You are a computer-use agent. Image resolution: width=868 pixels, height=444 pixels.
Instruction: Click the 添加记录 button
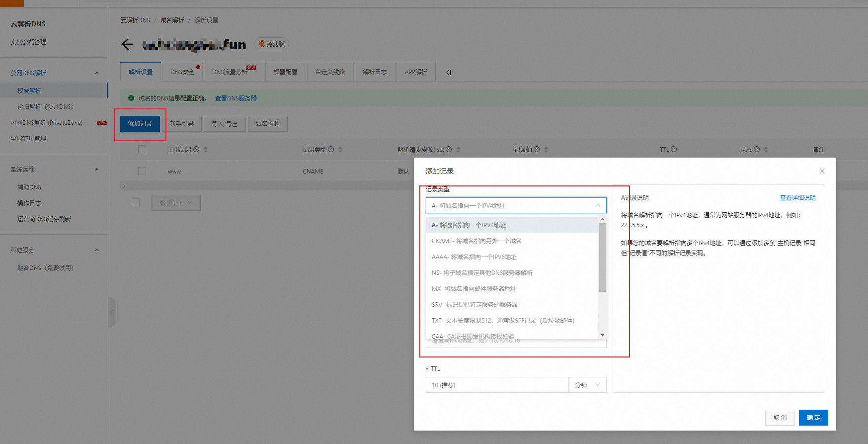140,124
